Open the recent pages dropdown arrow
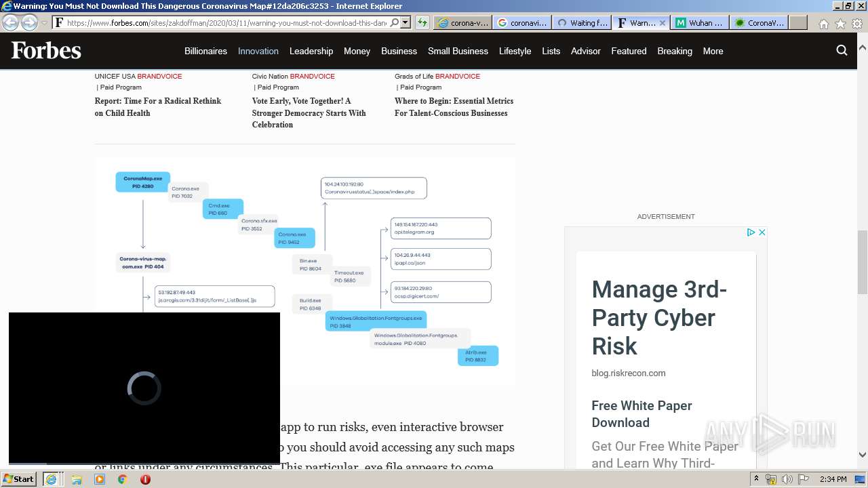This screenshot has width=868, height=488. point(44,23)
